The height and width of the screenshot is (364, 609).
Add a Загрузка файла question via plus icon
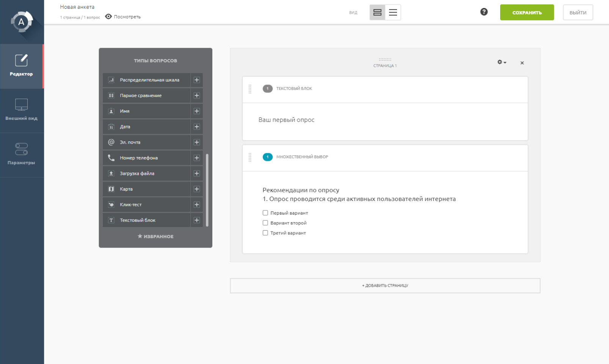(196, 174)
